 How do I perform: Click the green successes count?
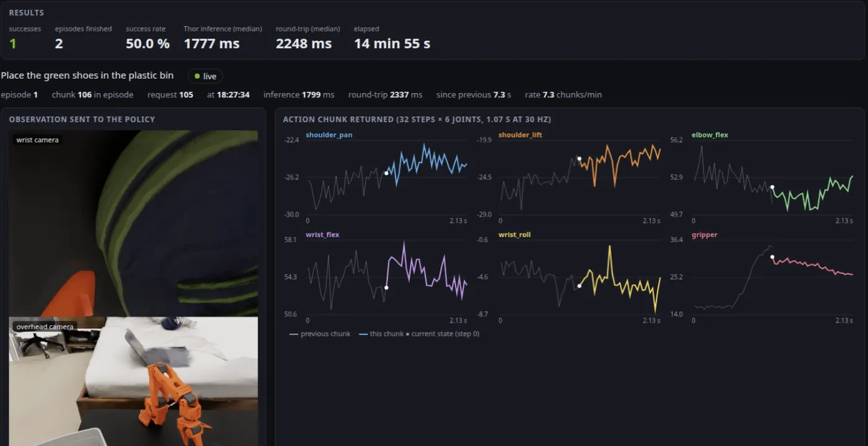click(12, 43)
